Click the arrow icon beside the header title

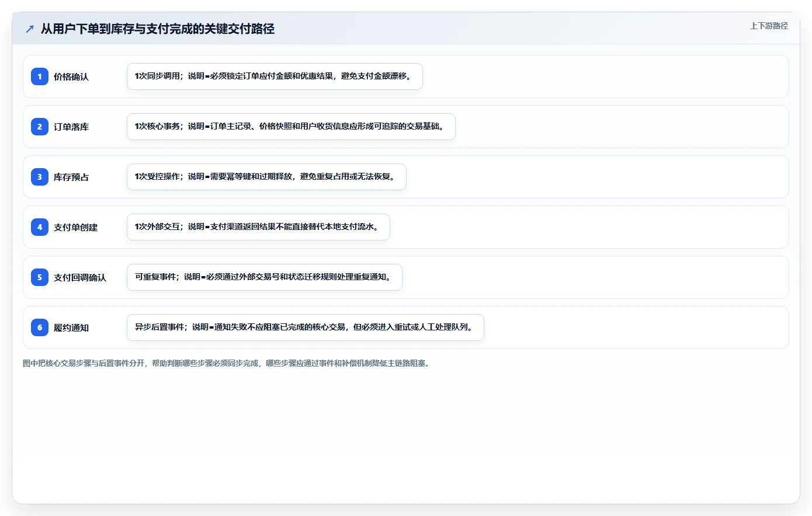click(30, 29)
